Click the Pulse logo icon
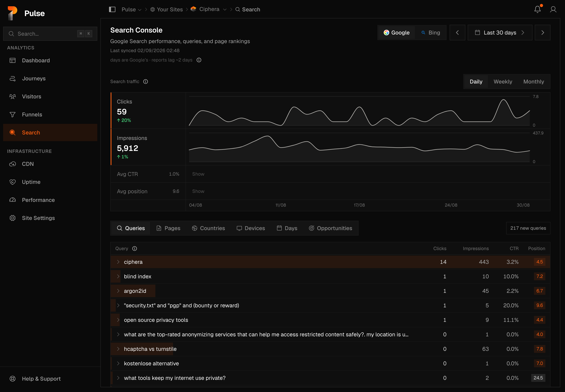 (x=12, y=13)
